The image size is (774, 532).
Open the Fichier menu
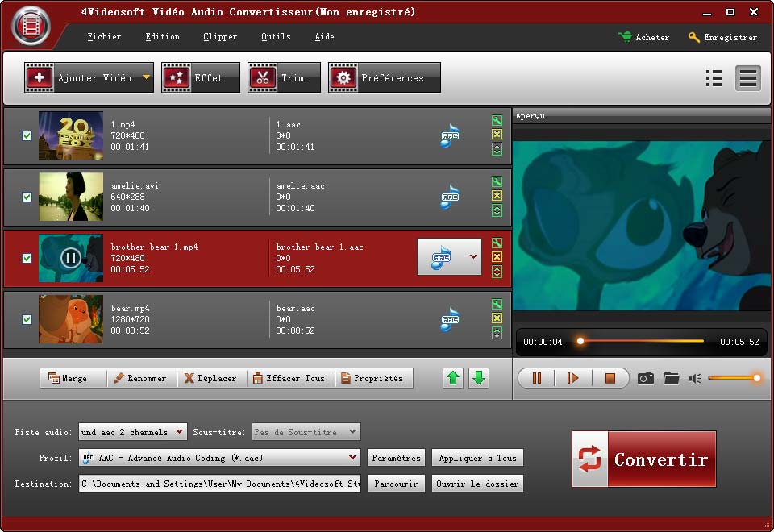coord(104,37)
